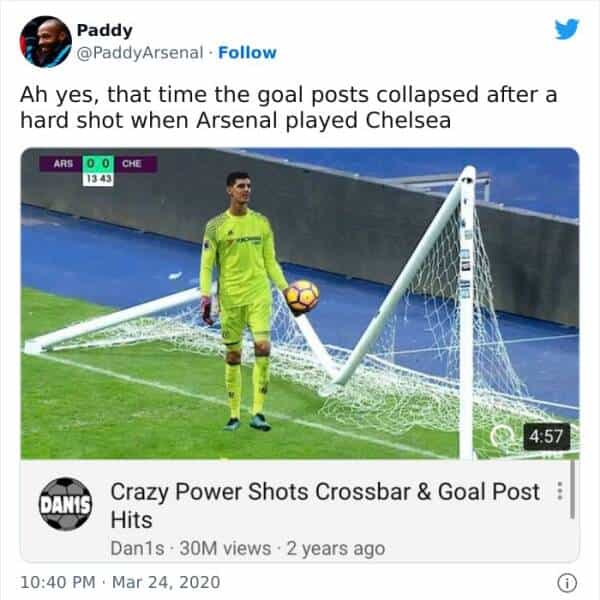This screenshot has height=600, width=600.
Task: Click the '2 years ago' upload date
Action: click(x=336, y=548)
